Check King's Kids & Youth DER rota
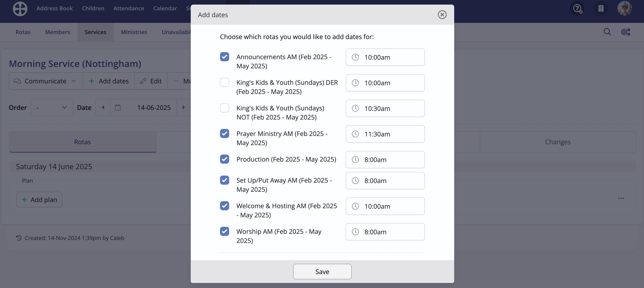The width and height of the screenshot is (644, 288). 225,83
